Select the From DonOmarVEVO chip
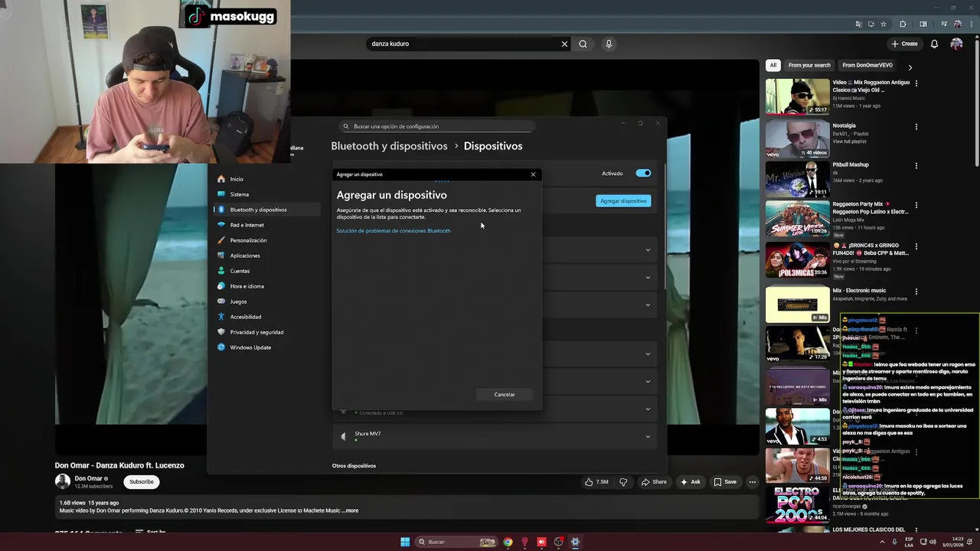This screenshot has height=551, width=980. pyautogui.click(x=867, y=65)
